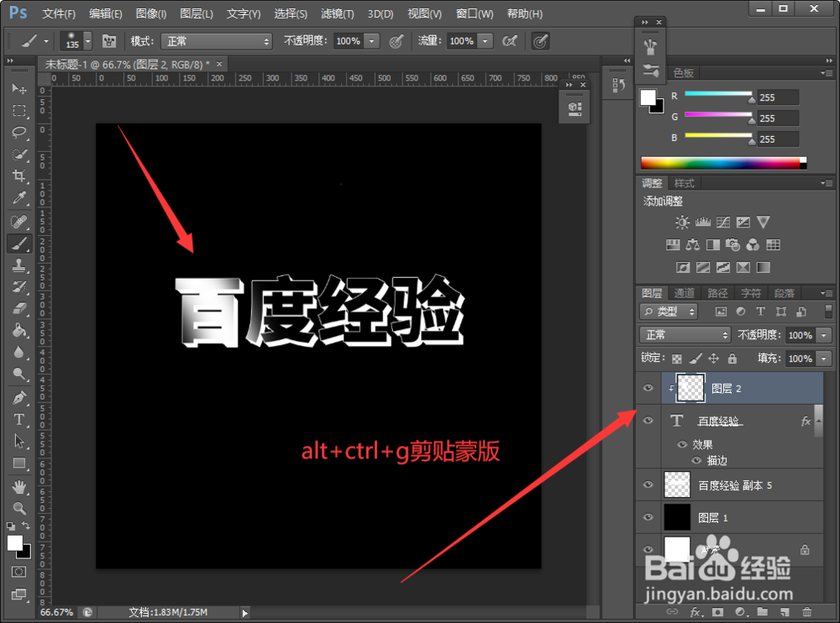The image size is (840, 623).
Task: Select the Clone Stamp tool
Action: click(x=19, y=265)
